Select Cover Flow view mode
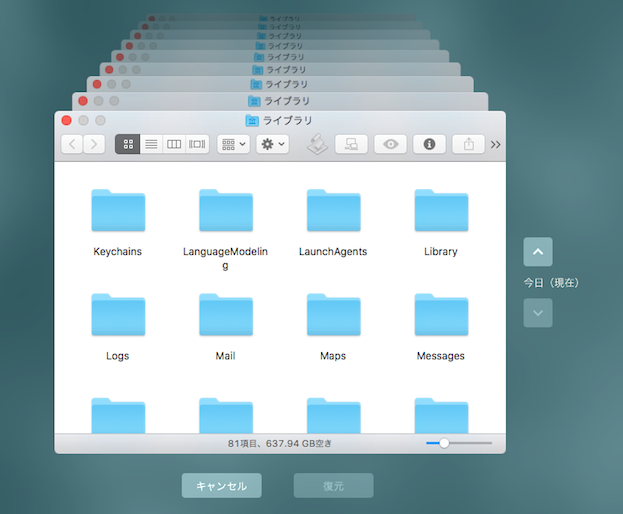Screen dimensions: 623x514 pyautogui.click(x=197, y=144)
